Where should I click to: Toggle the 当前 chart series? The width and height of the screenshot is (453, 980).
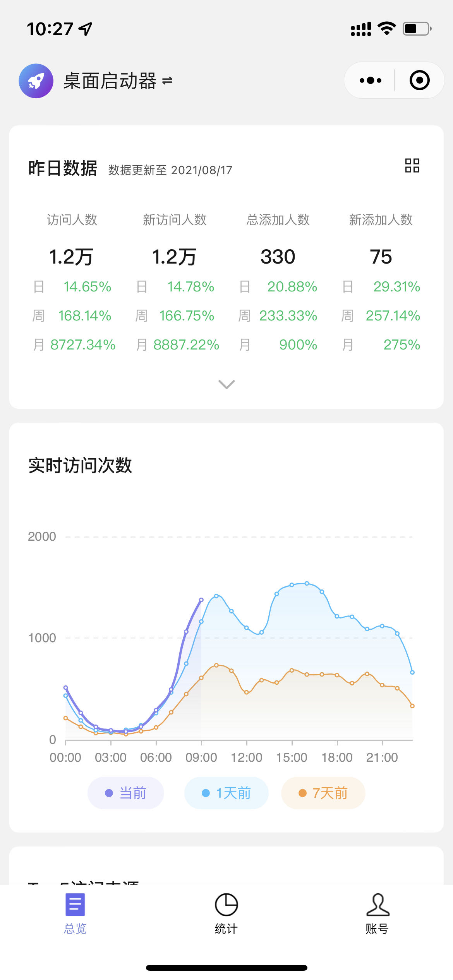[126, 793]
